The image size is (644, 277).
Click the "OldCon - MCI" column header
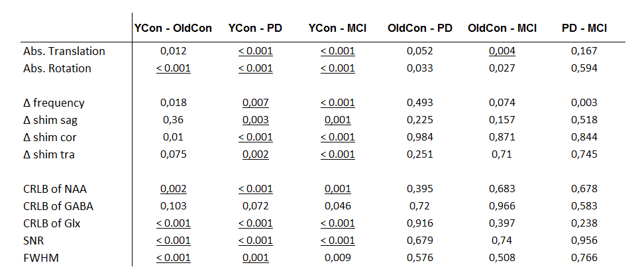(502, 28)
